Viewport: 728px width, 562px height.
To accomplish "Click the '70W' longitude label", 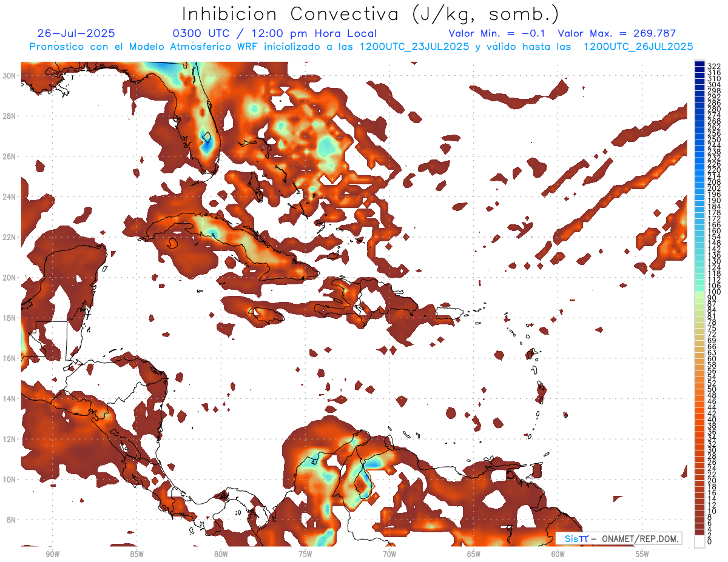I will click(x=389, y=554).
